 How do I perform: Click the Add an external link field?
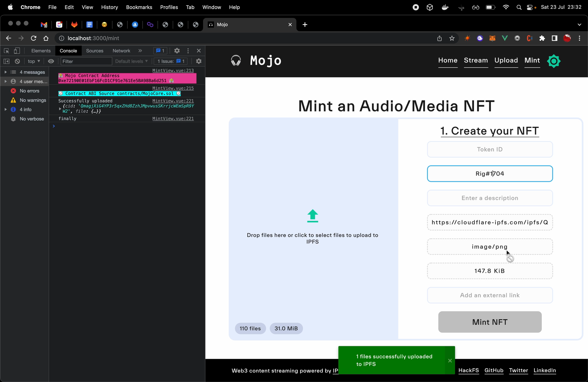coord(490,295)
